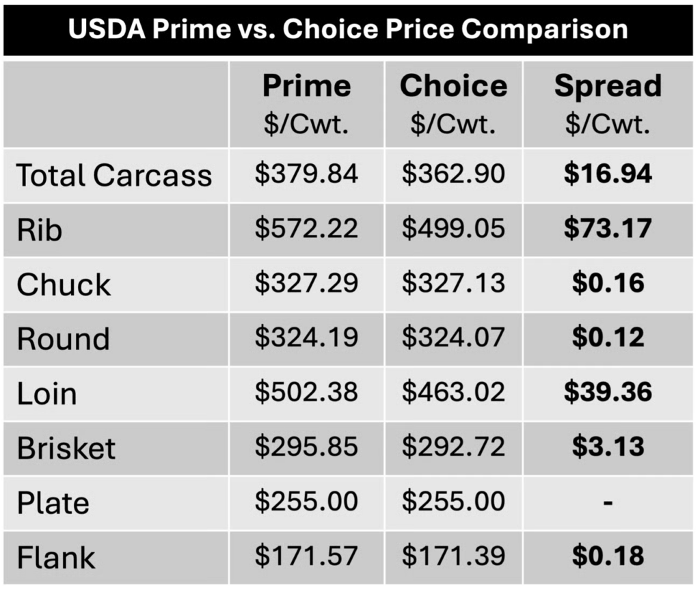
Task: Click the Rib row label
Action: 40,230
